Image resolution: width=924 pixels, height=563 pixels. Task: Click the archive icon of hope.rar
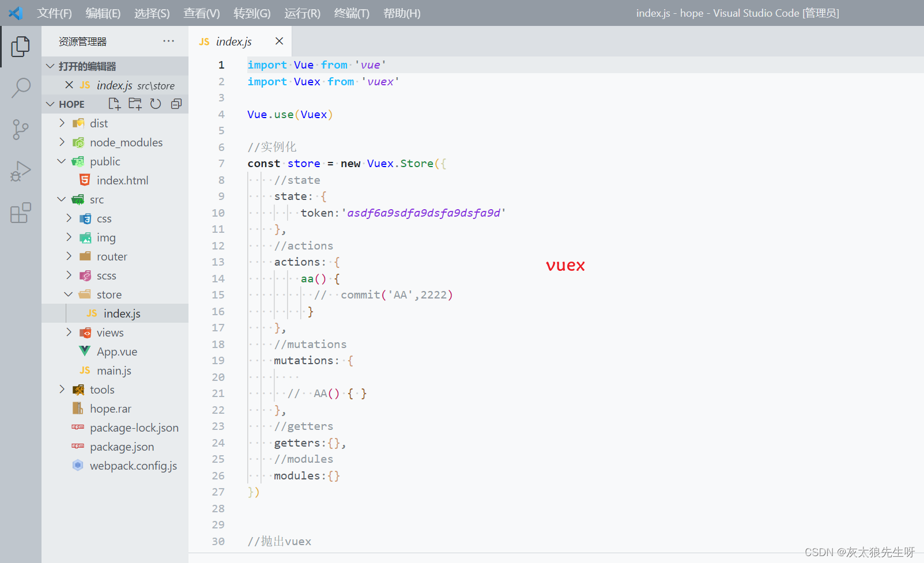[78, 408]
